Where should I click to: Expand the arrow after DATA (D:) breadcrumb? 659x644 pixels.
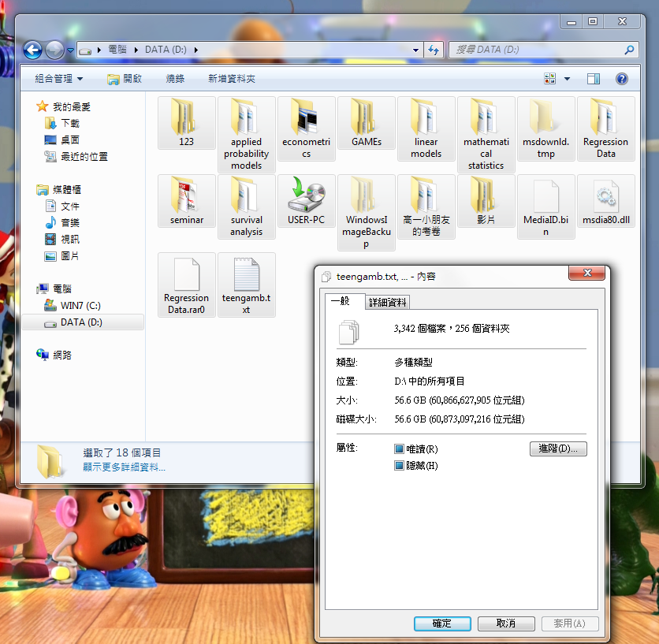click(x=195, y=50)
